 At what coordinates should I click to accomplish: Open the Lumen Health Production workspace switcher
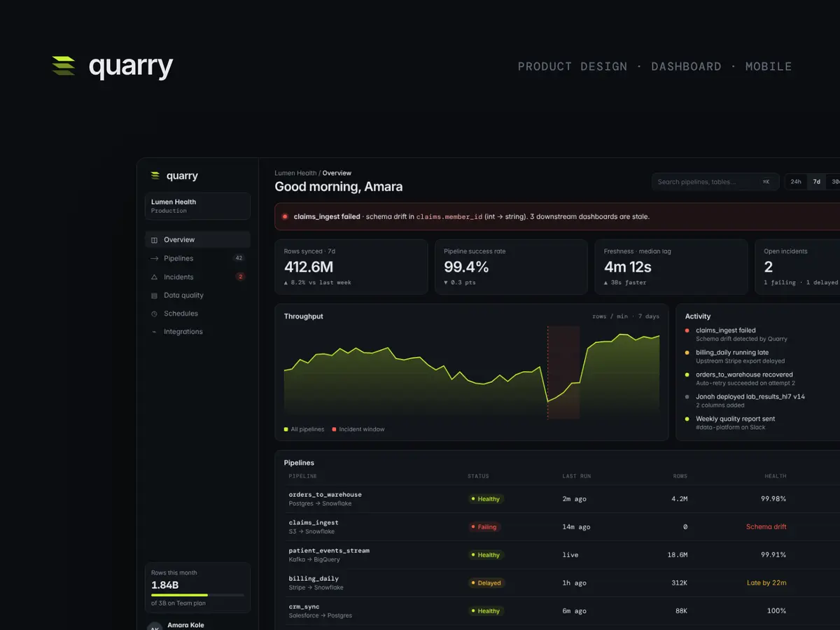(197, 206)
